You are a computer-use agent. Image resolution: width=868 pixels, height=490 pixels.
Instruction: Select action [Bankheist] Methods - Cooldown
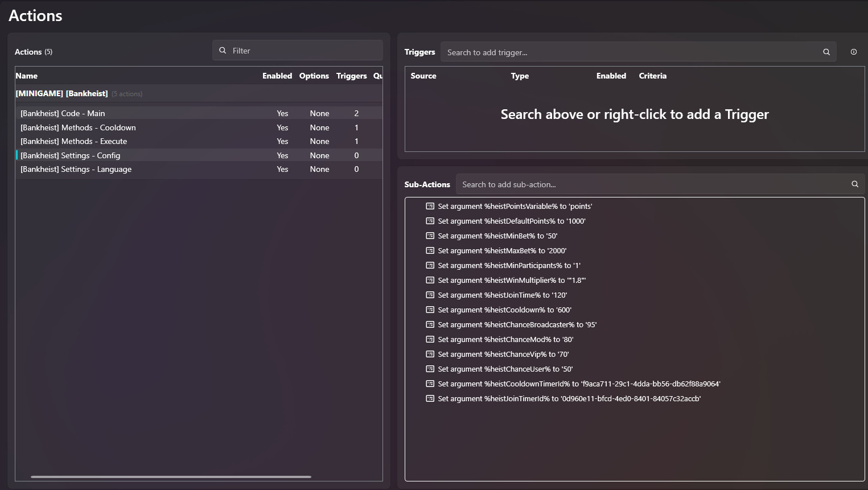pos(199,127)
